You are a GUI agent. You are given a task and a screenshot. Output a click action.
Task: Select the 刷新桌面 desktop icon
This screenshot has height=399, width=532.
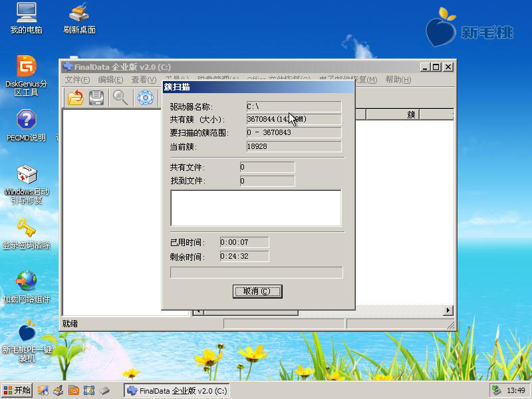(79, 19)
